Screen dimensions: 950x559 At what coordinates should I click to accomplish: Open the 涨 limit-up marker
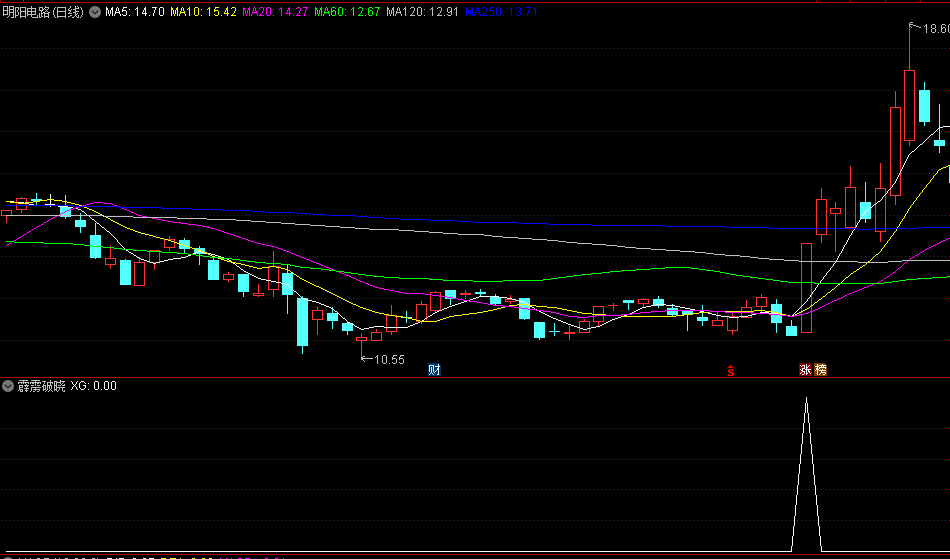coord(805,369)
